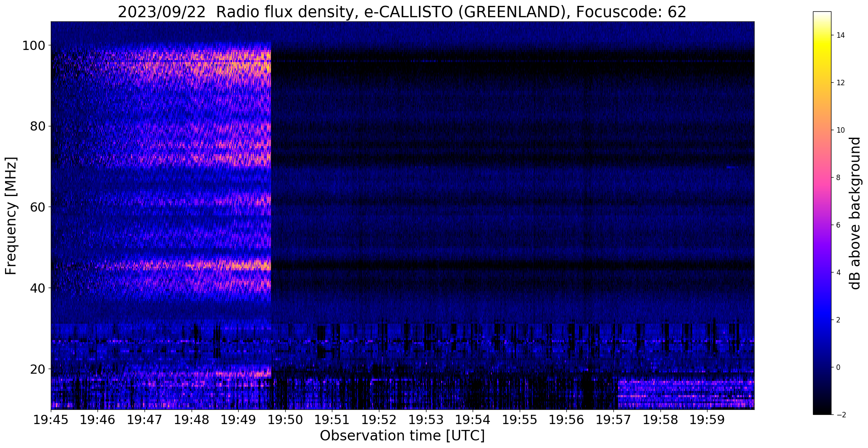Screen dimensions: 868x448
Task: Click the 19:45 time tick label
Action: (51, 419)
